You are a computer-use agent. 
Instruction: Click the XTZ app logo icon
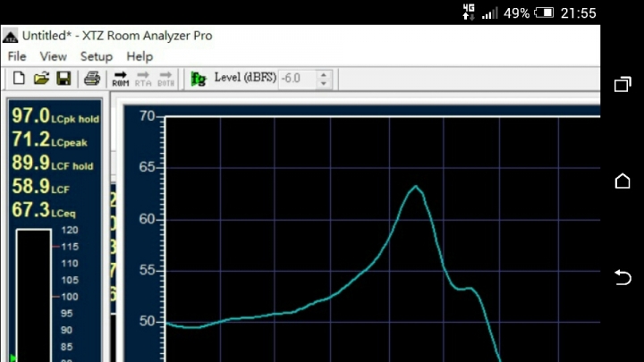point(10,36)
